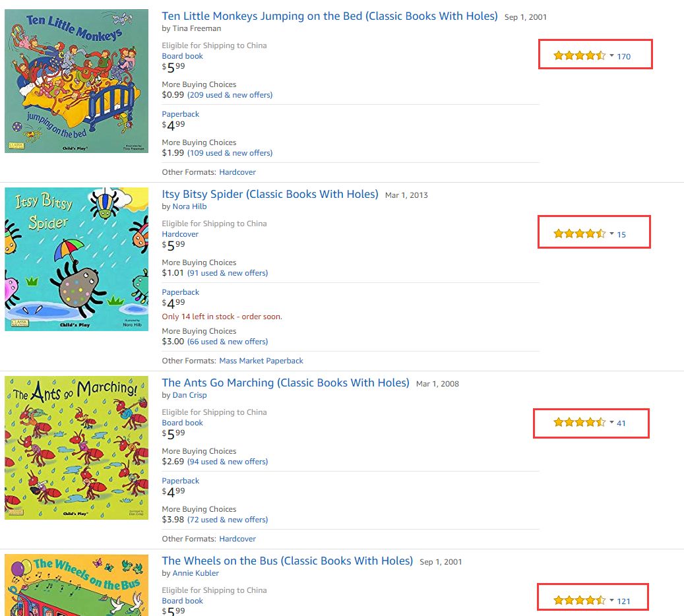Open the Itsy Bitsy Spider book title link

point(270,194)
